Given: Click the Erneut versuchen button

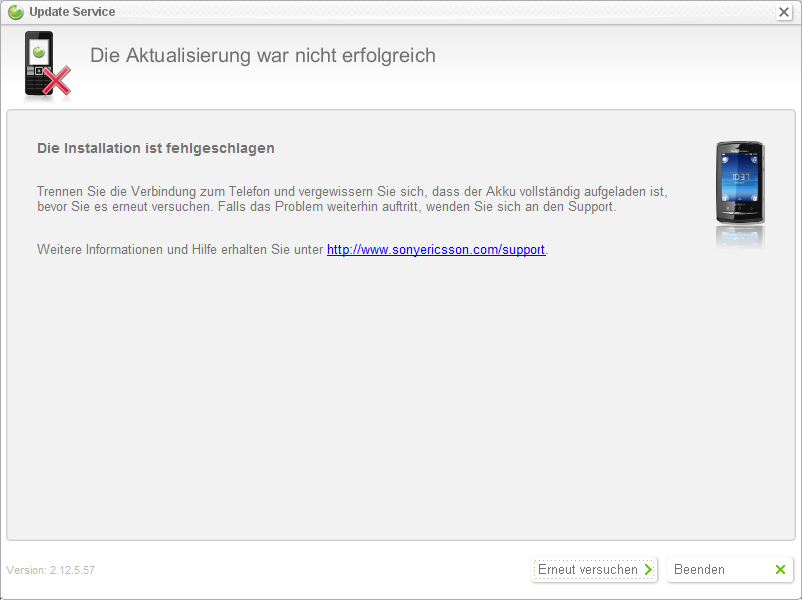Looking at the screenshot, I should (x=594, y=569).
